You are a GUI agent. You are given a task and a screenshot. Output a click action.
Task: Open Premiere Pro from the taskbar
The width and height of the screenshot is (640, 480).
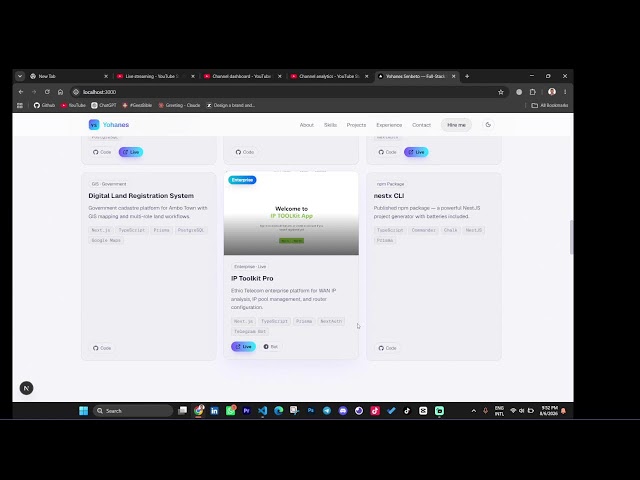(x=247, y=411)
